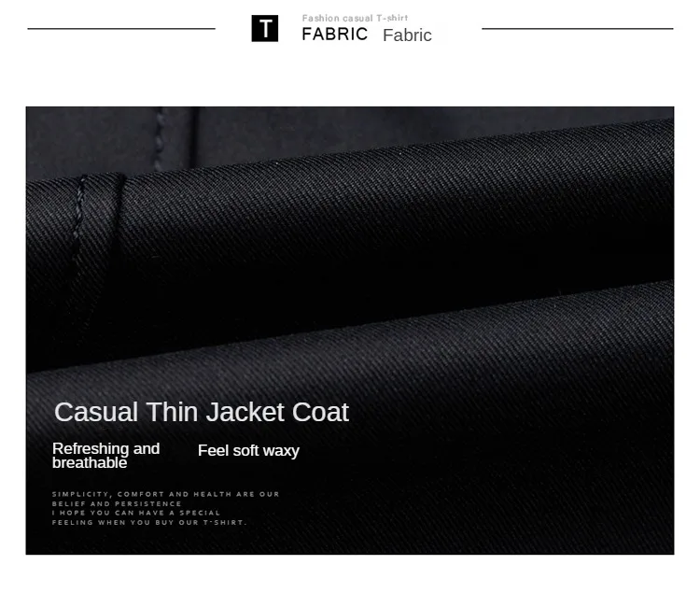Viewport: 700px width, 593px height.
Task: Select the bold FABRIC heading
Action: [334, 35]
